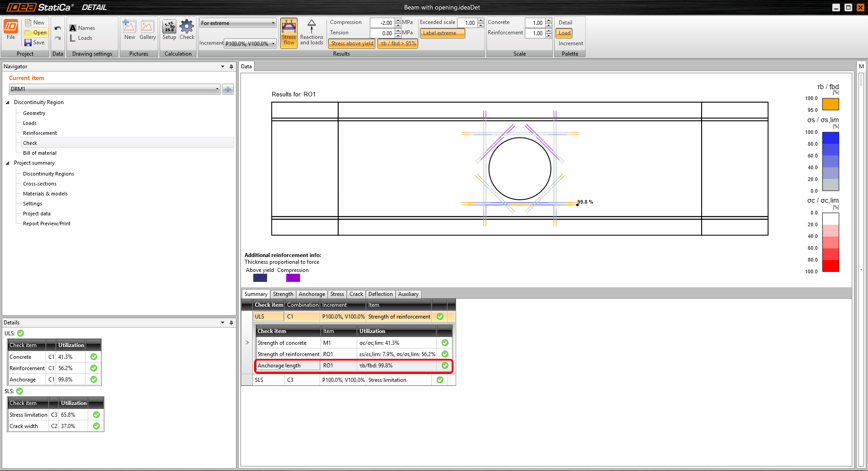Open the Calculation Setup icon
The width and height of the screenshot is (868, 471).
click(x=170, y=27)
